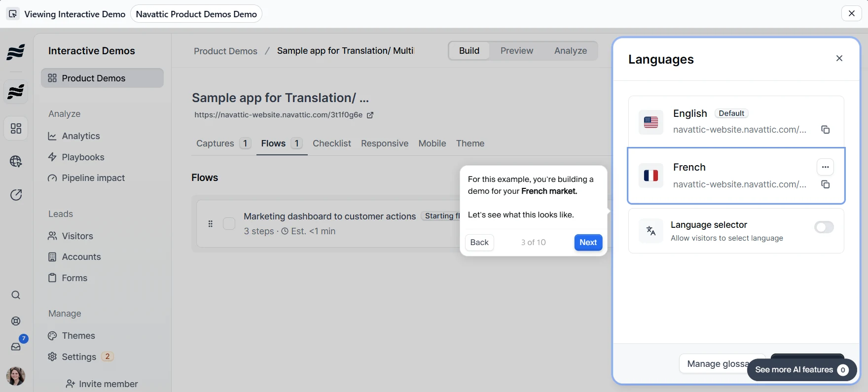Switch to the Mobile tab
This screenshot has height=392, width=868.
click(x=432, y=143)
